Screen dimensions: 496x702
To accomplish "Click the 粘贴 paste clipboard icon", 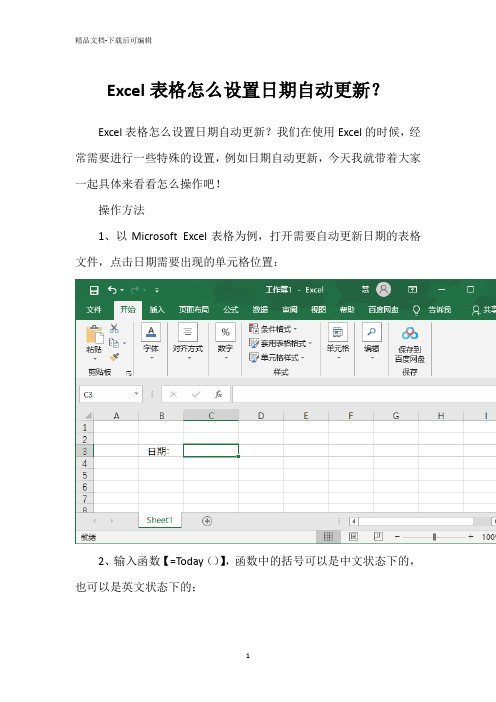I will [x=94, y=334].
